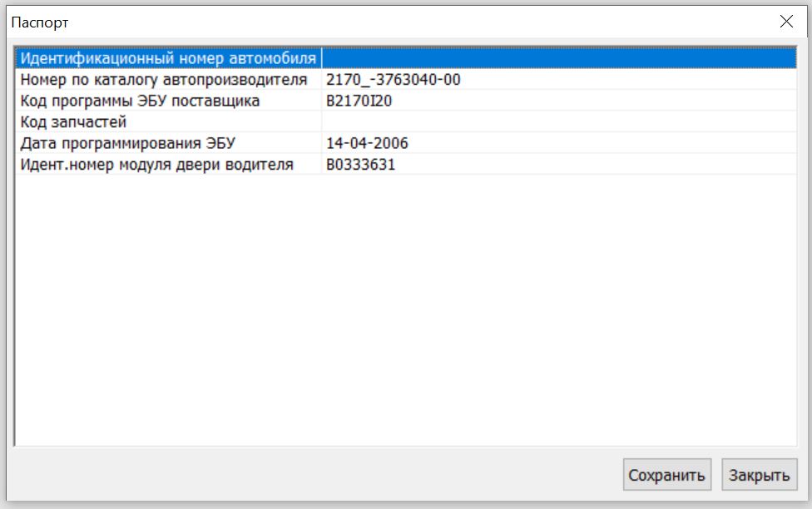Click the Сохранить button

coord(666,475)
